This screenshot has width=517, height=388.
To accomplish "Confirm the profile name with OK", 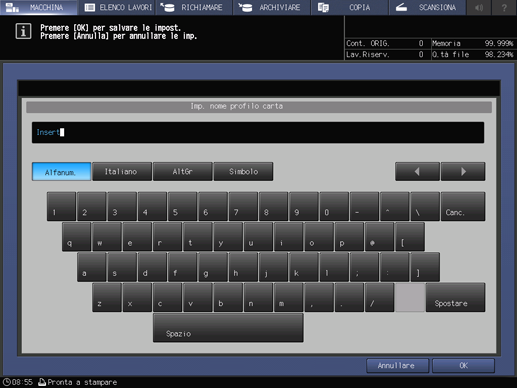I will point(463,366).
